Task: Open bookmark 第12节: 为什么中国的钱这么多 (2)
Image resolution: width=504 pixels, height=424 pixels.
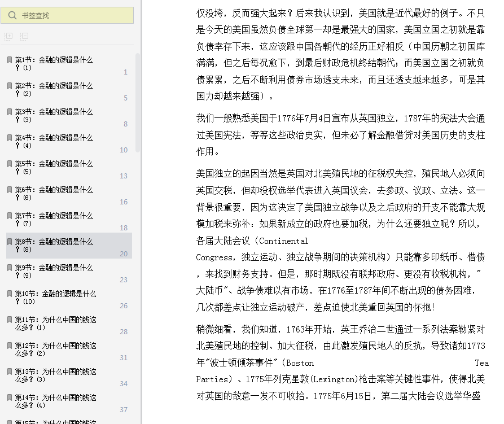Action: (69, 349)
